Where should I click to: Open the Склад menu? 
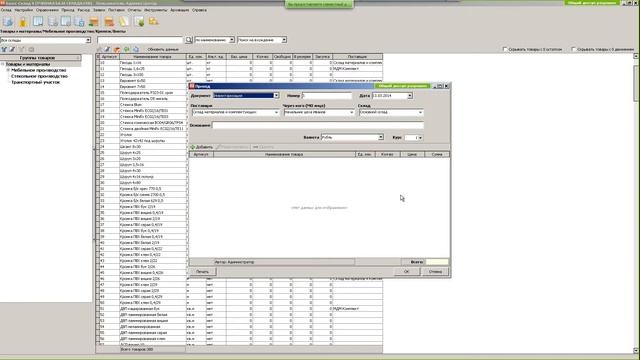pos(6,10)
